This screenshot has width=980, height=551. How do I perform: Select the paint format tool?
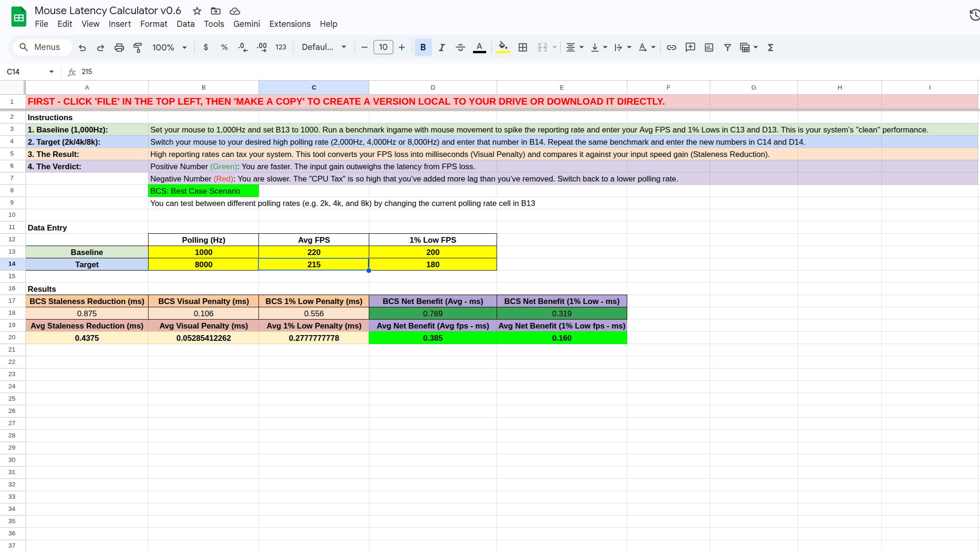pyautogui.click(x=138, y=47)
